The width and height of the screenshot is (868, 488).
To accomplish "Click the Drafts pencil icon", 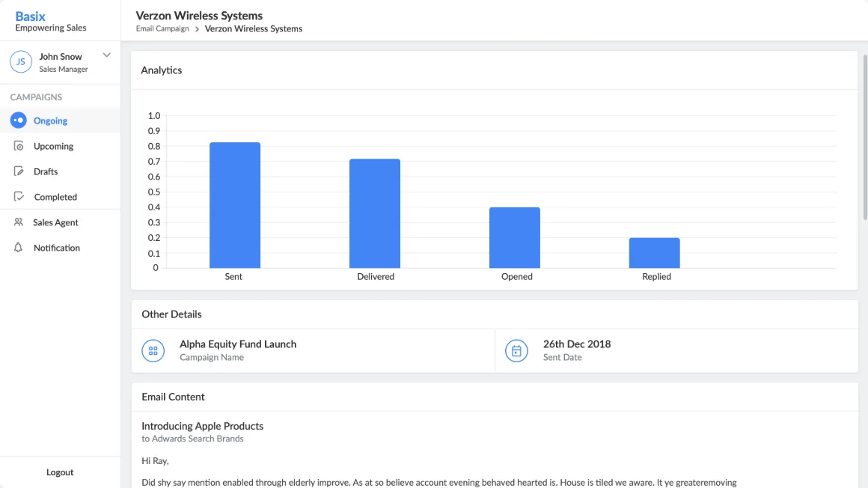I will [18, 171].
